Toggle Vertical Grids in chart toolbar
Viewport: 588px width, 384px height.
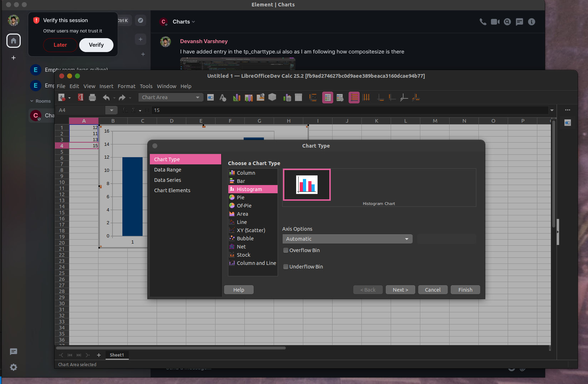pos(366,97)
